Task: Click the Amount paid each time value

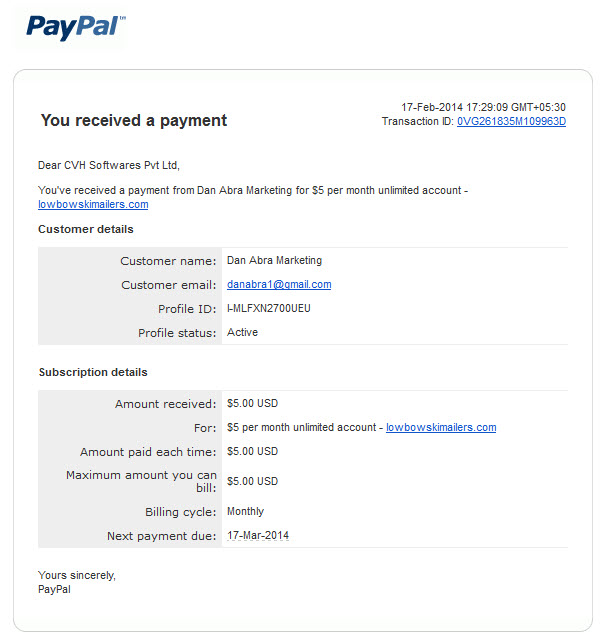Action: (x=252, y=451)
